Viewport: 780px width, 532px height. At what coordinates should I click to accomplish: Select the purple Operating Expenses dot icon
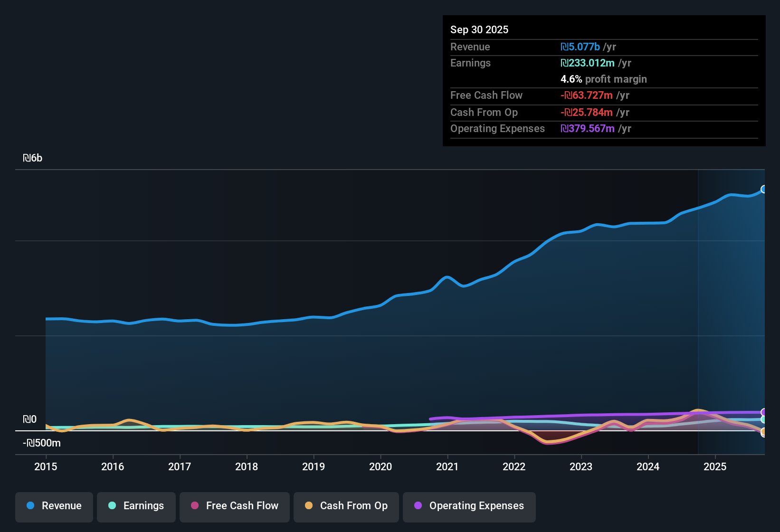point(418,506)
